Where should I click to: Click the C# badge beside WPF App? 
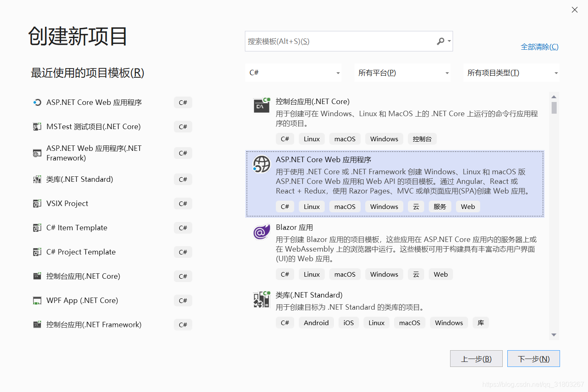pos(183,300)
